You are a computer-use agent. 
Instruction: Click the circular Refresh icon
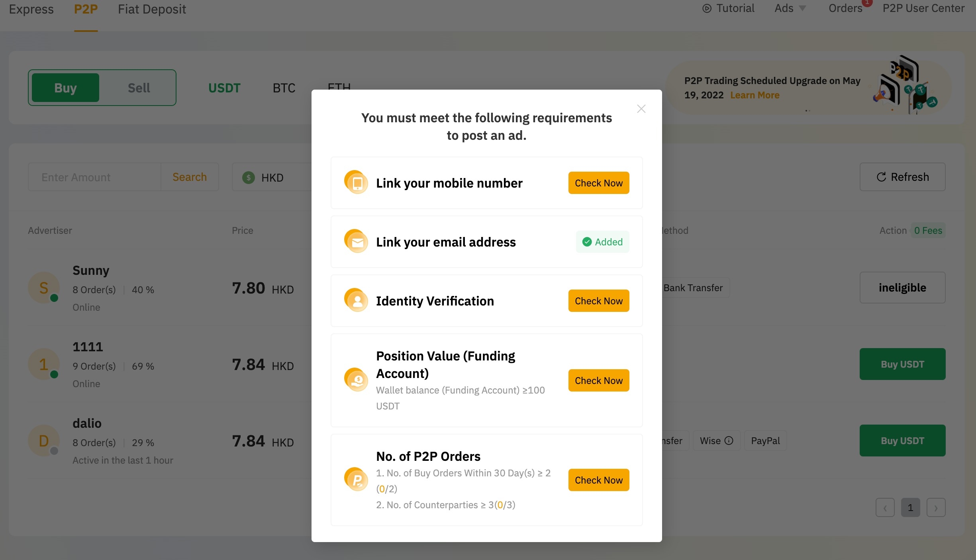[x=881, y=177]
